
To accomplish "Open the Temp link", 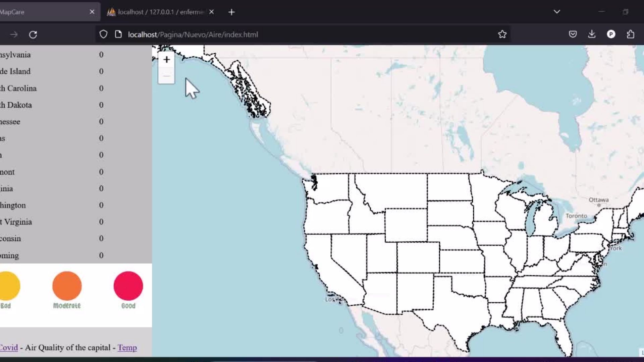I will [x=127, y=348].
